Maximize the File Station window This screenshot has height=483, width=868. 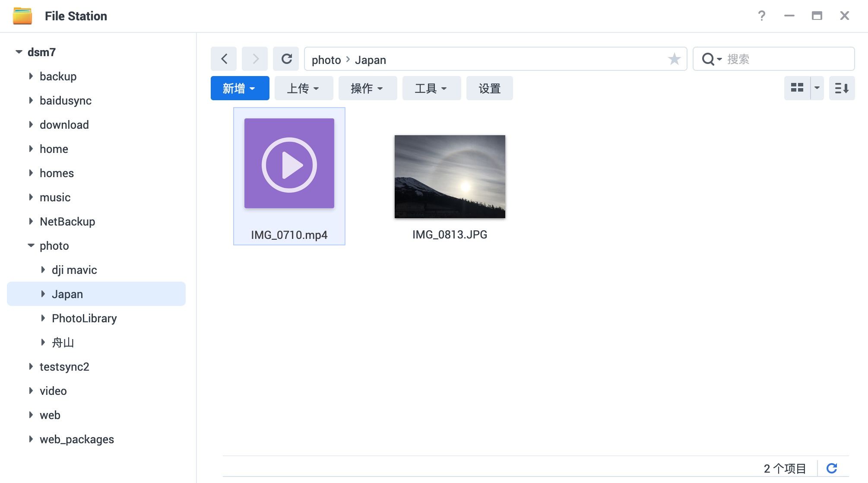point(817,16)
